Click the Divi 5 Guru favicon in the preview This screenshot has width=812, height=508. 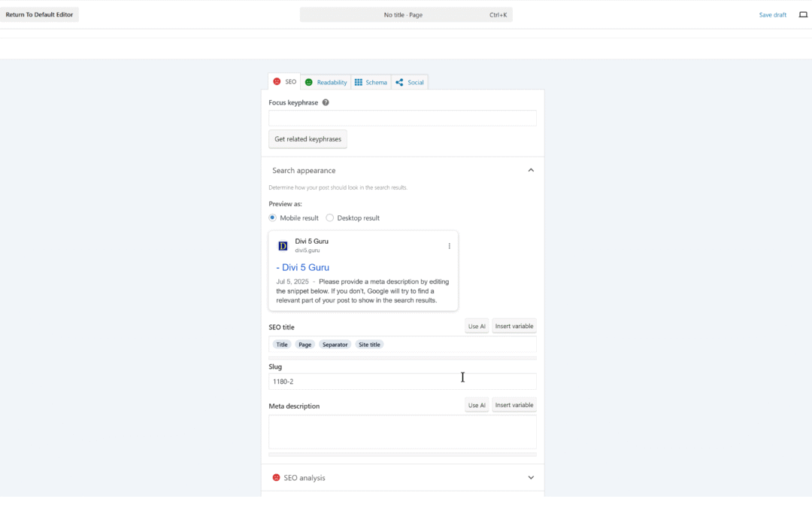pyautogui.click(x=282, y=245)
